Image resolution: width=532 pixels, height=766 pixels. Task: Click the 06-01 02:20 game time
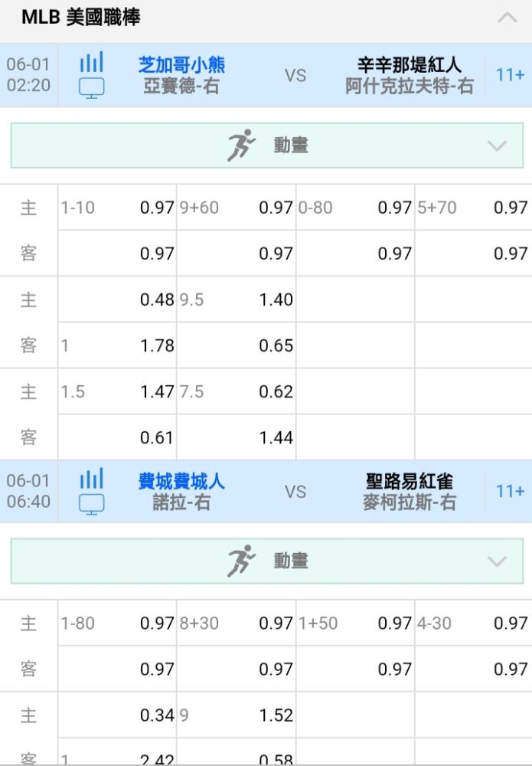pyautogui.click(x=28, y=75)
